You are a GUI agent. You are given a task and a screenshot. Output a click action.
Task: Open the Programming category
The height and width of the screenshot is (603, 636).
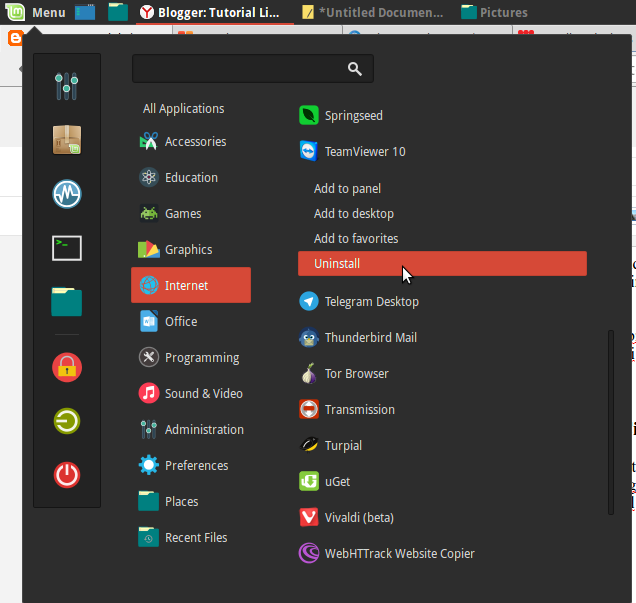point(191,357)
